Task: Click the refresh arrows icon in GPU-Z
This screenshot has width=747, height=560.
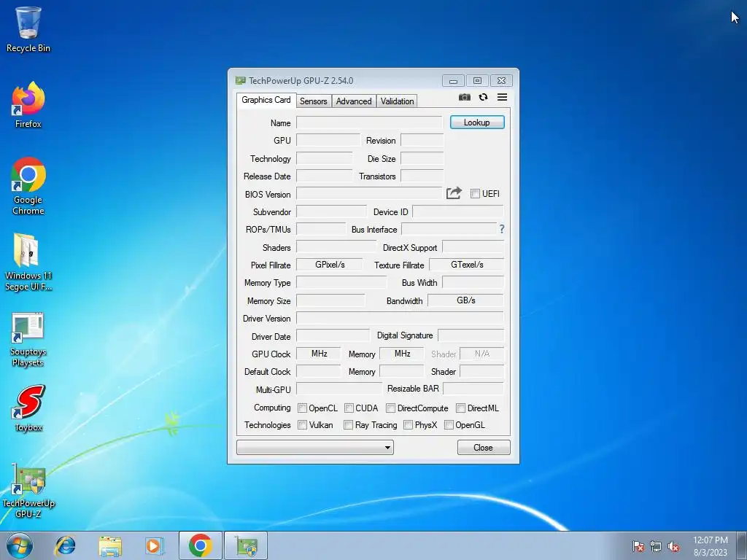Action: (483, 97)
